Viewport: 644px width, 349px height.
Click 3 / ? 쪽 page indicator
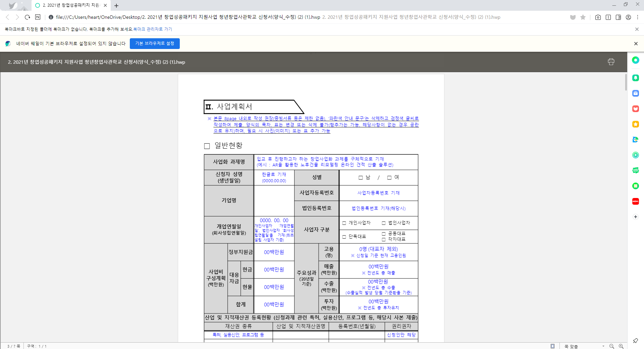pos(14,346)
